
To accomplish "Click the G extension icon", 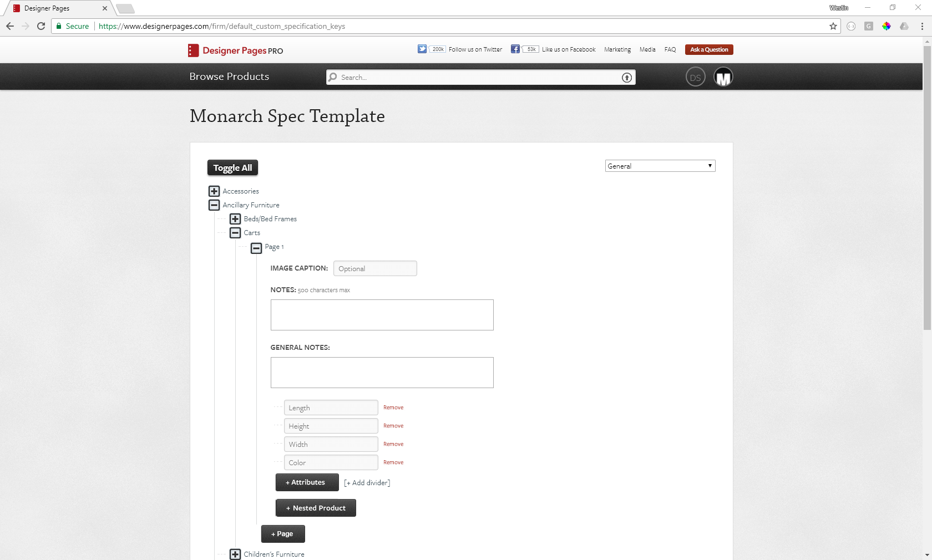I will click(x=869, y=26).
